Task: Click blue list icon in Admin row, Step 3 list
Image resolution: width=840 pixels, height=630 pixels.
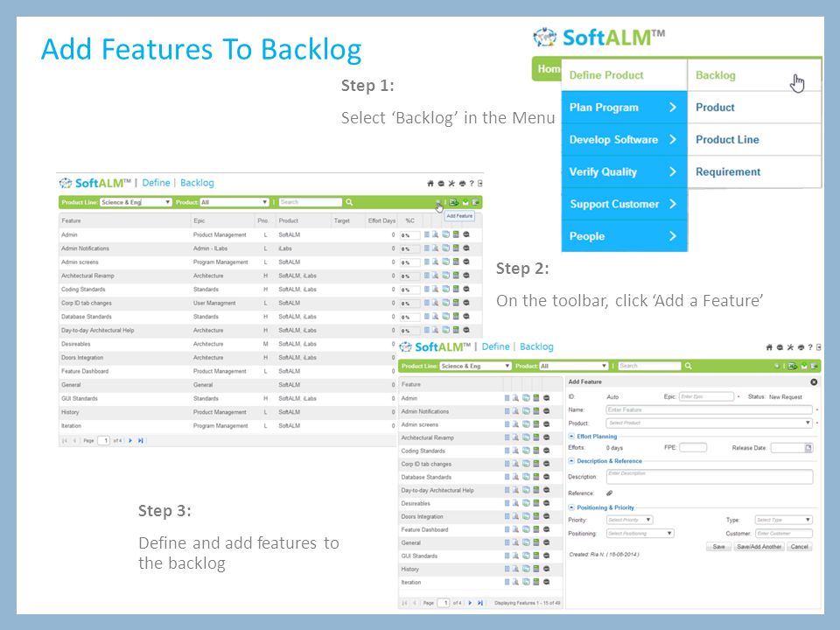Action: [x=507, y=398]
